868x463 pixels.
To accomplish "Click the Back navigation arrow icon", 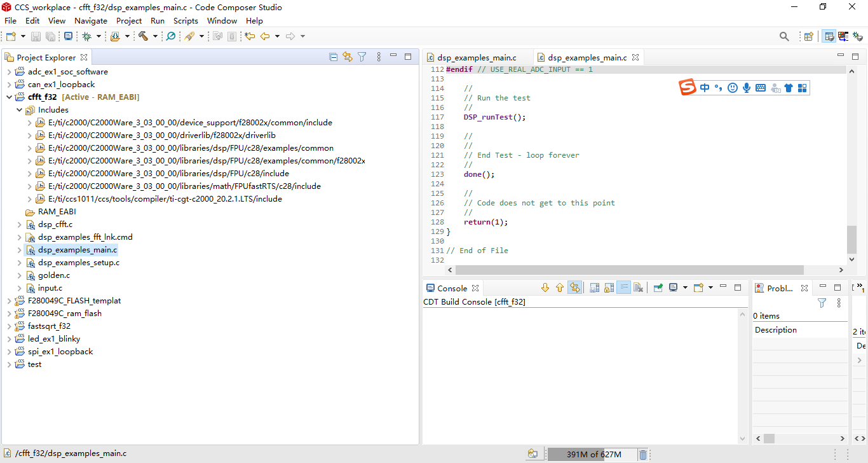I will [x=265, y=37].
